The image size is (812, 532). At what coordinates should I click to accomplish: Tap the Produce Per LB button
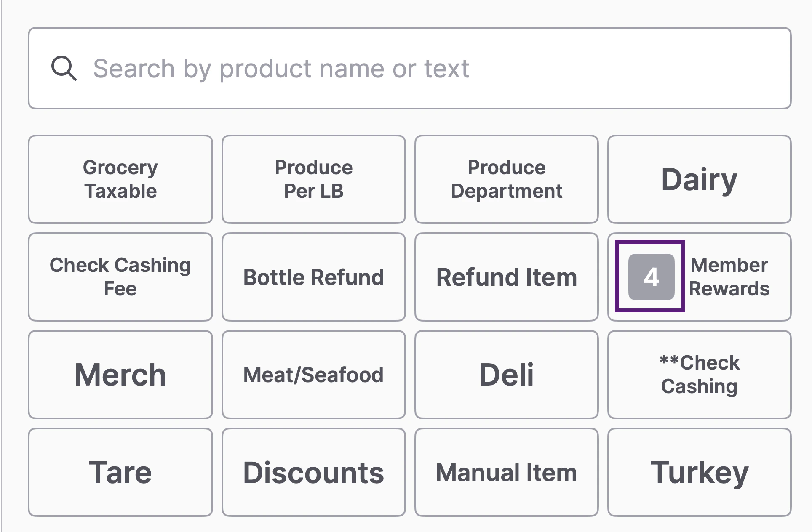click(x=313, y=179)
